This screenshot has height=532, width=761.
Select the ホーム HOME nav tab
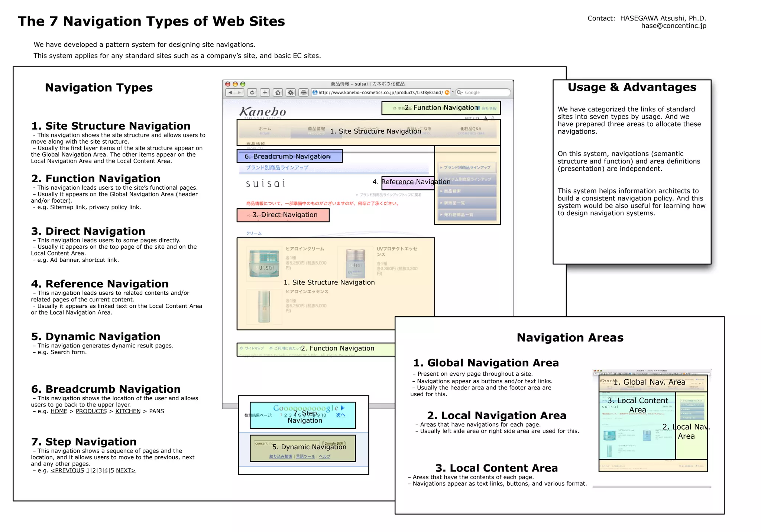pyautogui.click(x=265, y=130)
